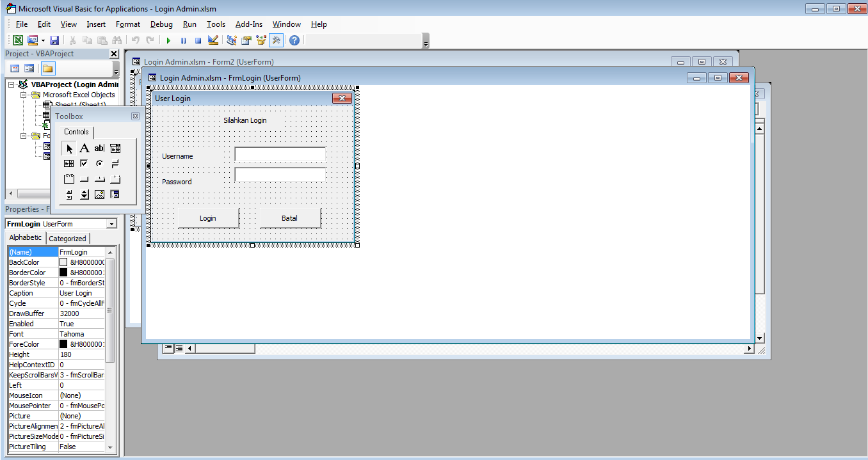Click the Break pause icon
Screen dimensions: 868x460
click(x=183, y=40)
